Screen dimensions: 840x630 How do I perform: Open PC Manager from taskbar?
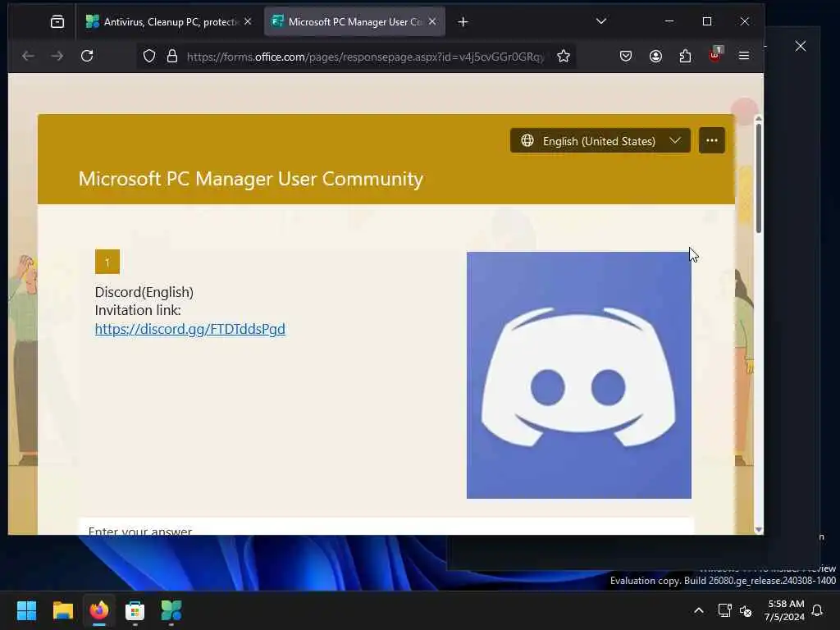pyautogui.click(x=171, y=610)
